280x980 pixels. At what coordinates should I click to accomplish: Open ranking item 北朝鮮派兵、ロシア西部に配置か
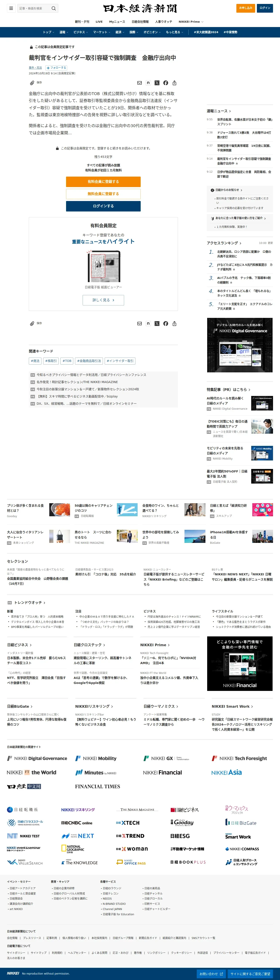click(x=244, y=254)
